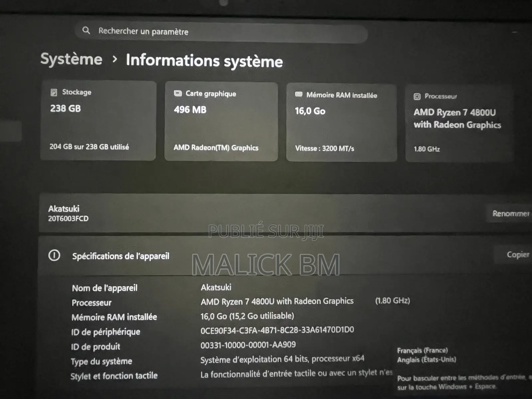This screenshot has height=399, width=532.
Task: Collapse the 'Spécifications de l'appareil' section header
Action: (285, 255)
